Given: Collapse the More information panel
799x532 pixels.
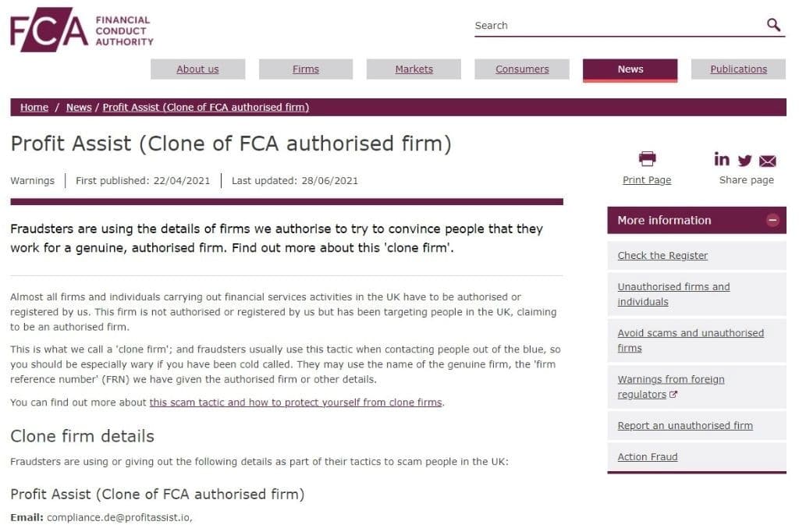Looking at the screenshot, I should click(772, 221).
